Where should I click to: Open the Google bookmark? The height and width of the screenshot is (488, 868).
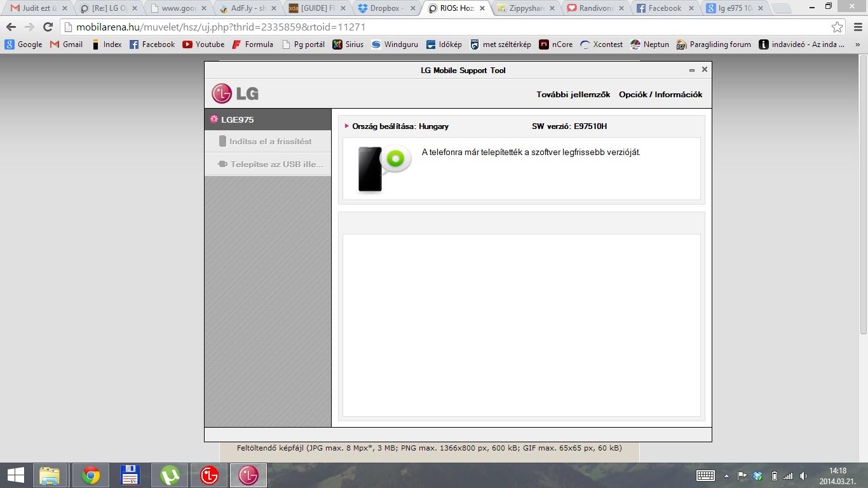click(x=24, y=44)
